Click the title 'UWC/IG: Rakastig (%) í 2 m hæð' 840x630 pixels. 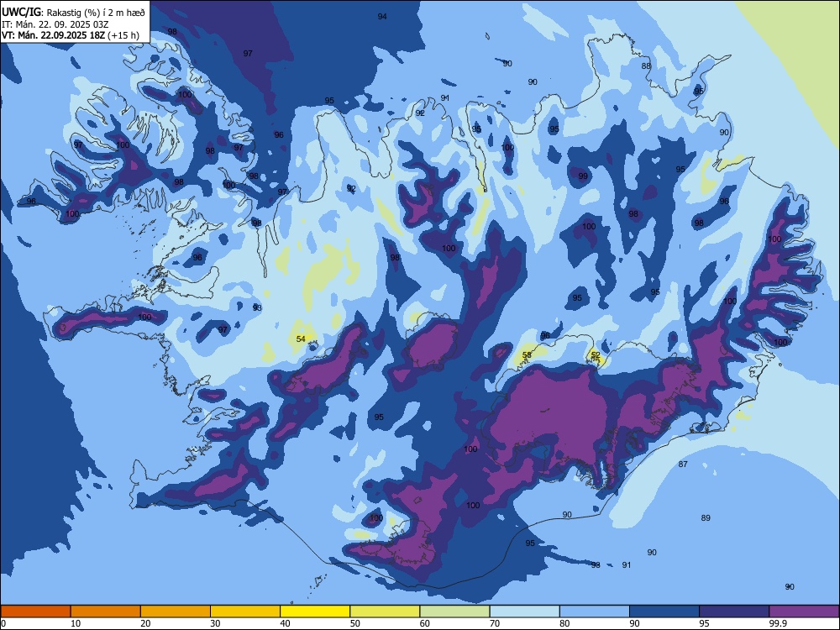point(73,12)
